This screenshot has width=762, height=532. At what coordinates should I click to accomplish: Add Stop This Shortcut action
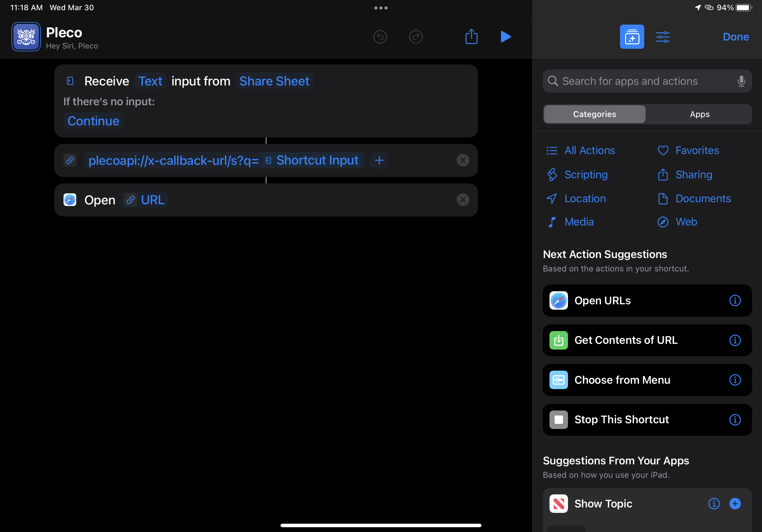(647, 419)
